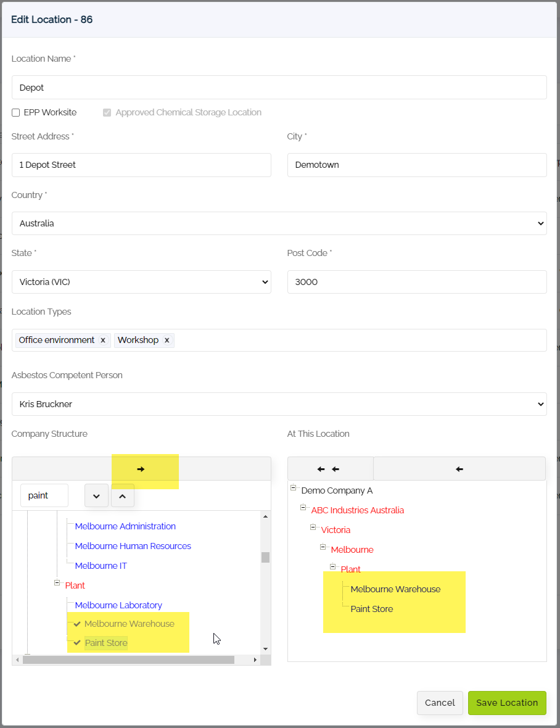
Task: Select the Melbourne Administration tree item
Action: [125, 526]
